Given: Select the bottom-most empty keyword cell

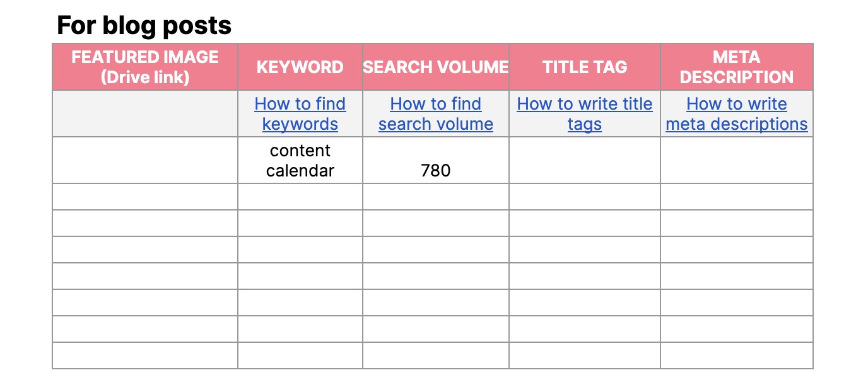Looking at the screenshot, I should 300,355.
